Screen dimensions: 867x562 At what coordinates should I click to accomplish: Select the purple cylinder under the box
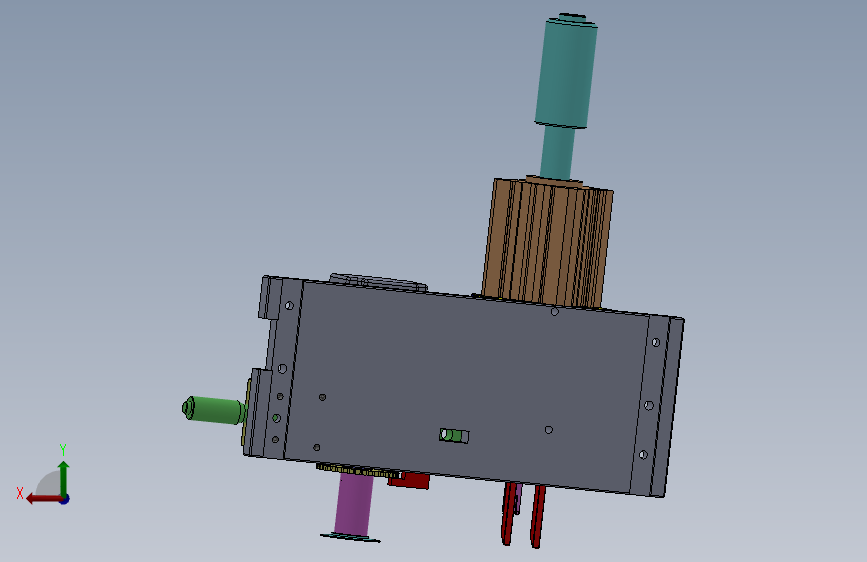(354, 503)
